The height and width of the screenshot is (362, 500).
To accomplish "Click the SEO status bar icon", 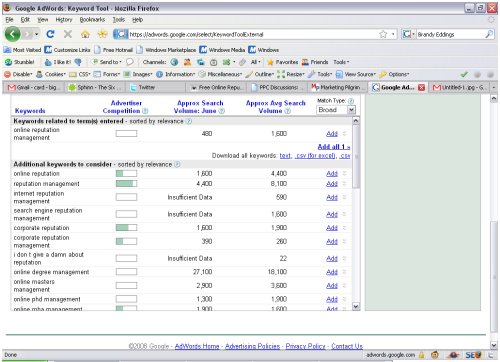I will [473, 355].
